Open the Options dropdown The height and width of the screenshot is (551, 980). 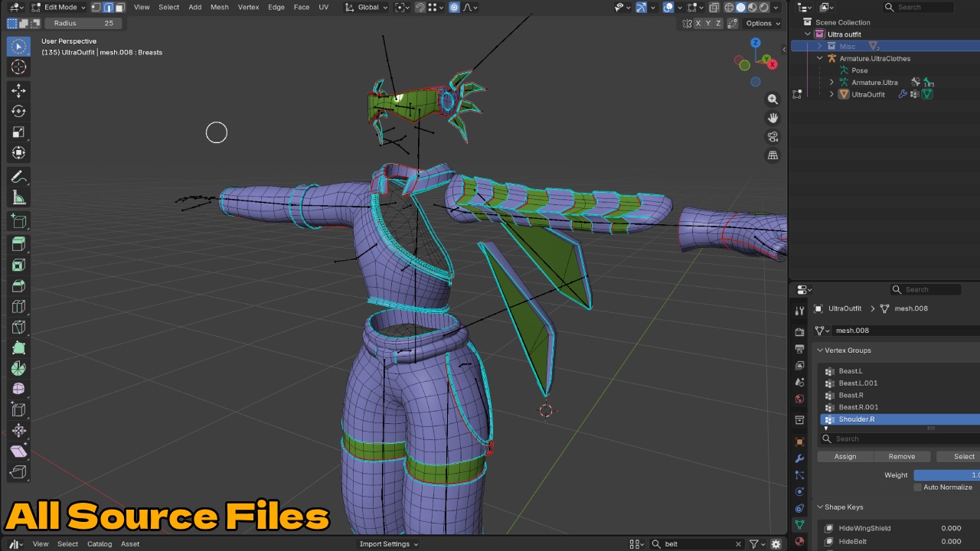763,23
